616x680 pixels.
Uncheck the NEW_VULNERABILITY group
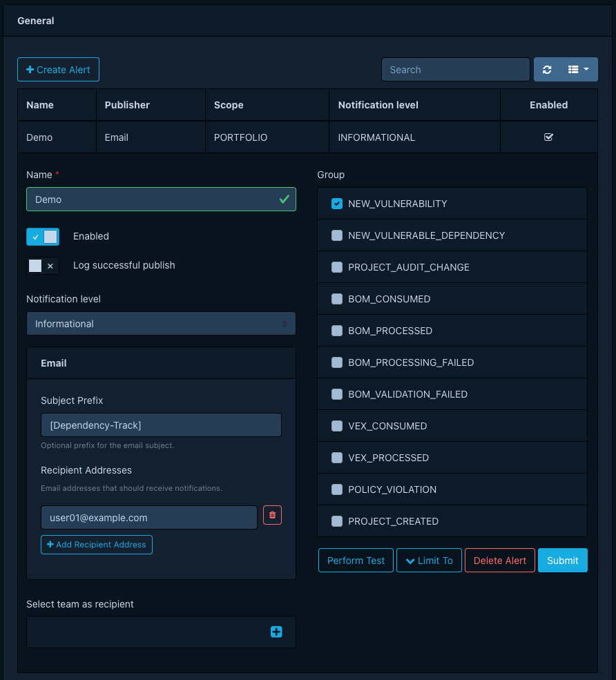click(337, 204)
